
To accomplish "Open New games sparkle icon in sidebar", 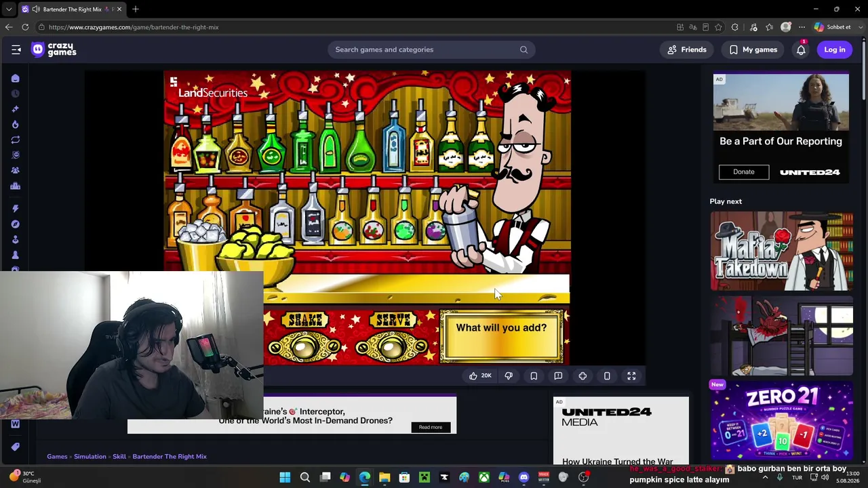I will [15, 109].
